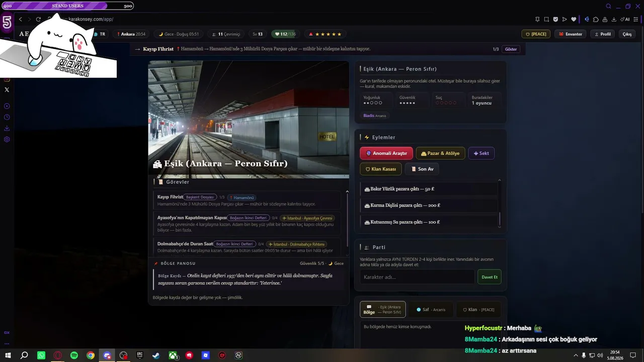Click the Davet Et invite button

tap(490, 277)
